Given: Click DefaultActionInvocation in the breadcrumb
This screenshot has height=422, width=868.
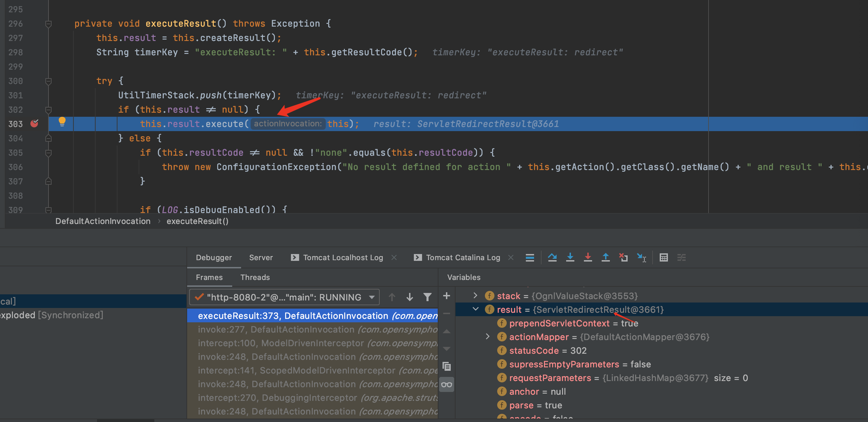Looking at the screenshot, I should [x=103, y=221].
